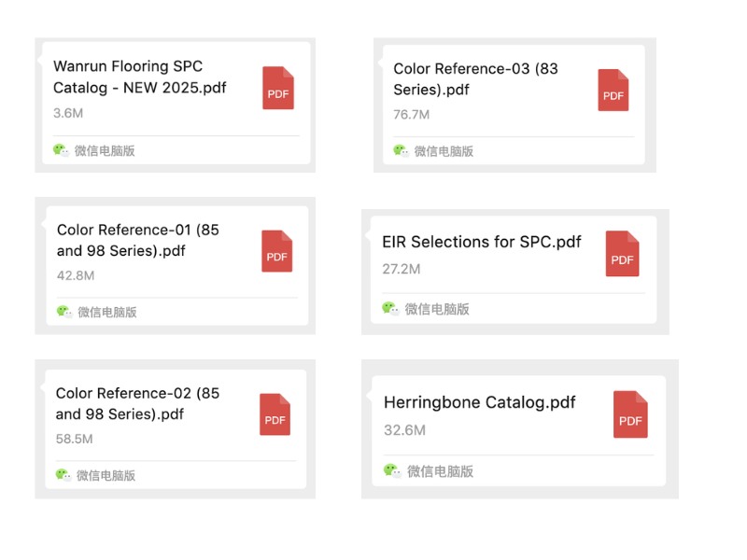Click 微信电脑版 label under Color Reference-02

coord(106,475)
